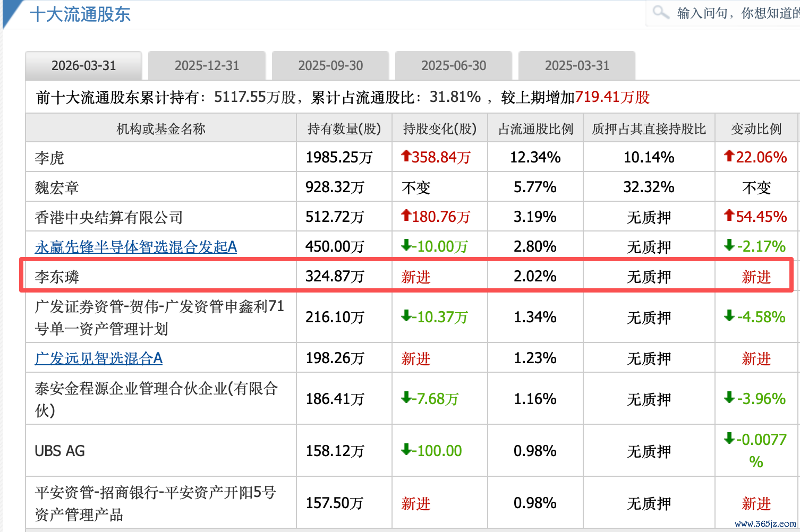
Task: Click the 持有数量(股) column header
Action: tap(344, 128)
